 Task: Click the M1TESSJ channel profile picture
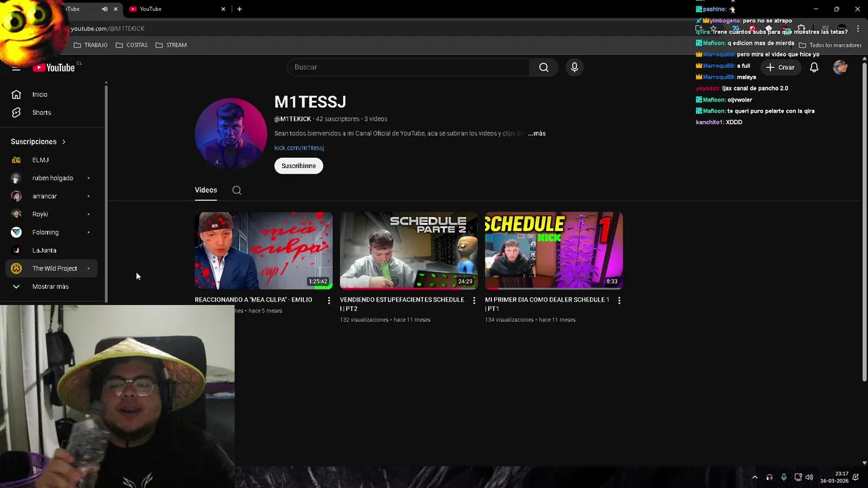pyautogui.click(x=231, y=134)
